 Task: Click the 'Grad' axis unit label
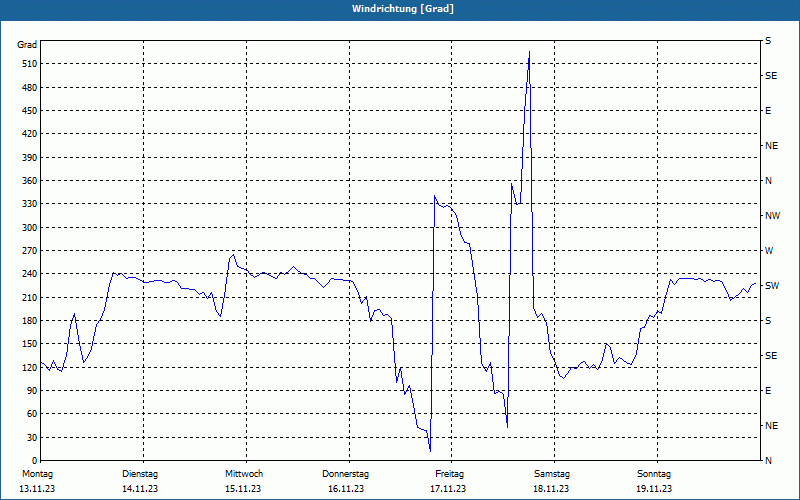coord(27,45)
